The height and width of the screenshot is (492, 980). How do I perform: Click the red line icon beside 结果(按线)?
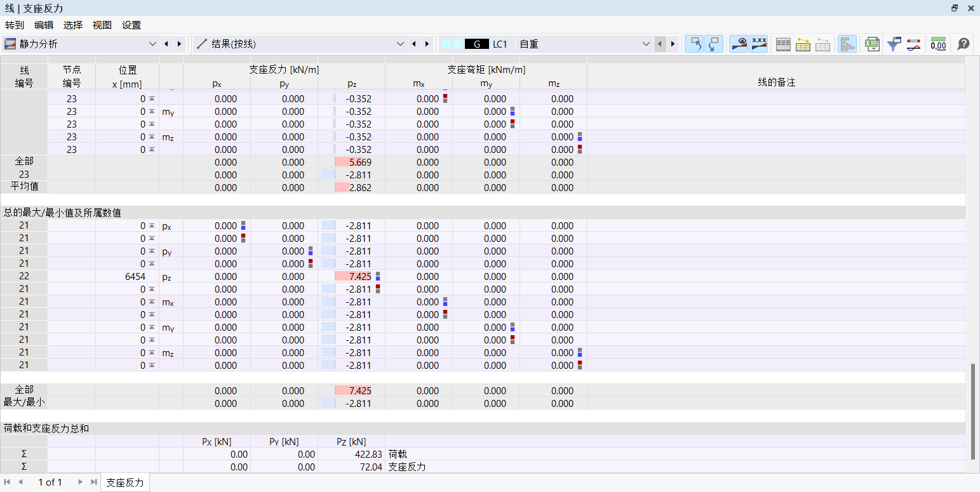202,44
